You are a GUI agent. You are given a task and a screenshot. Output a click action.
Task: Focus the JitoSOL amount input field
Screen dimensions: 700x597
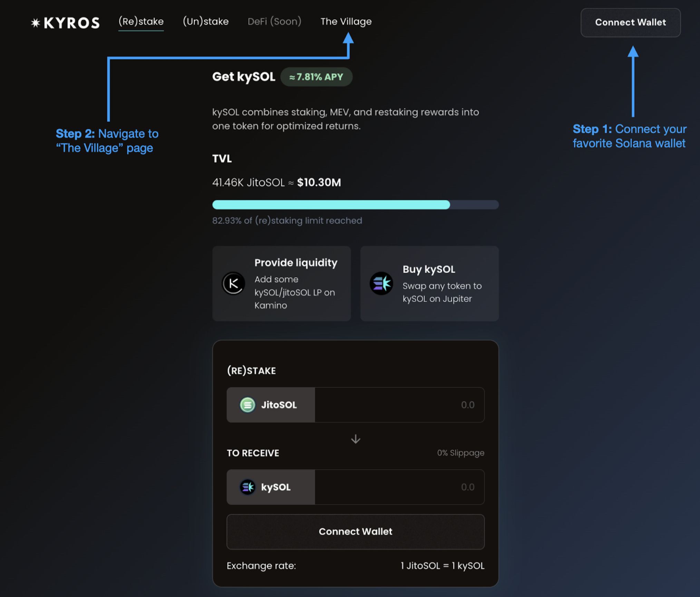tap(399, 405)
